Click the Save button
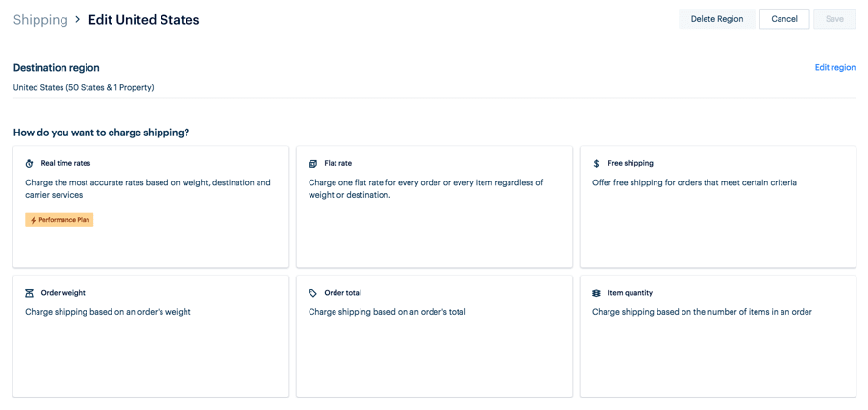Viewport: 868px width, 410px height. (x=834, y=19)
